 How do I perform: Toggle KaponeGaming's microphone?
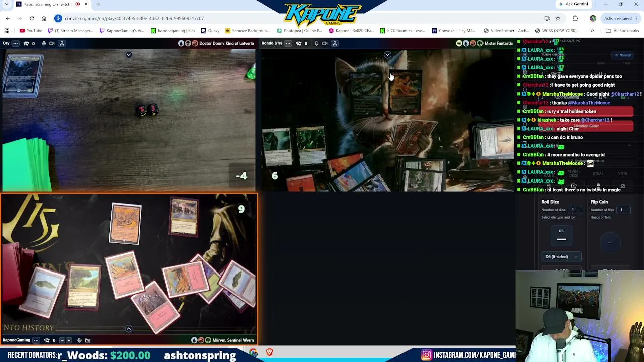tap(79, 340)
